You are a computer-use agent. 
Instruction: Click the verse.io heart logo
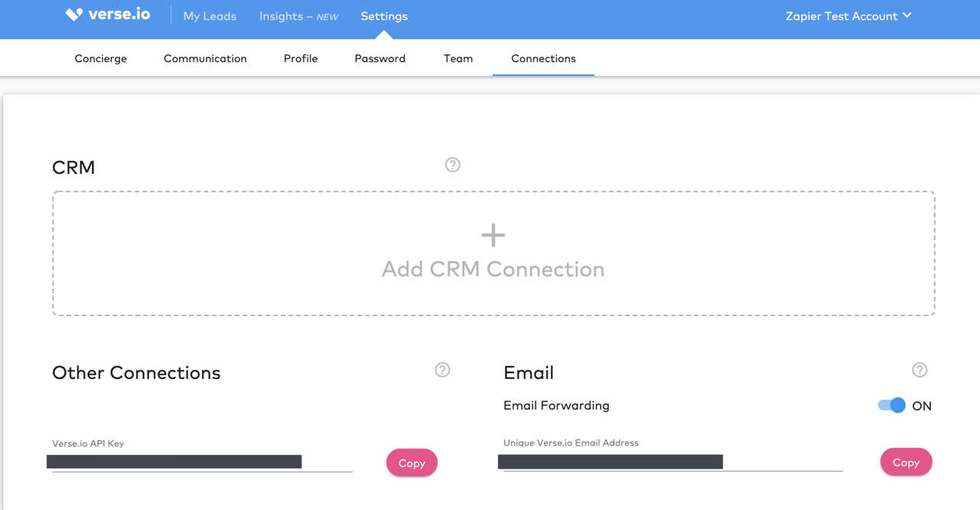coord(73,15)
